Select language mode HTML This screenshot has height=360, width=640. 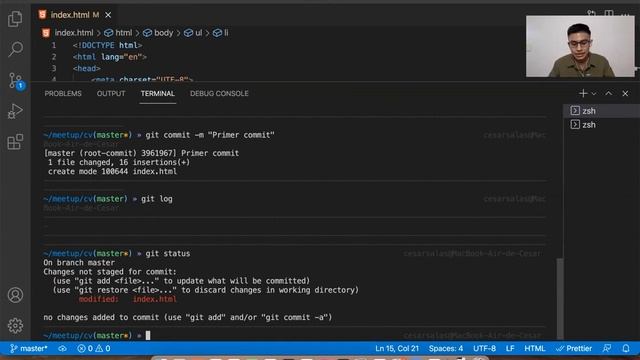tap(535, 349)
